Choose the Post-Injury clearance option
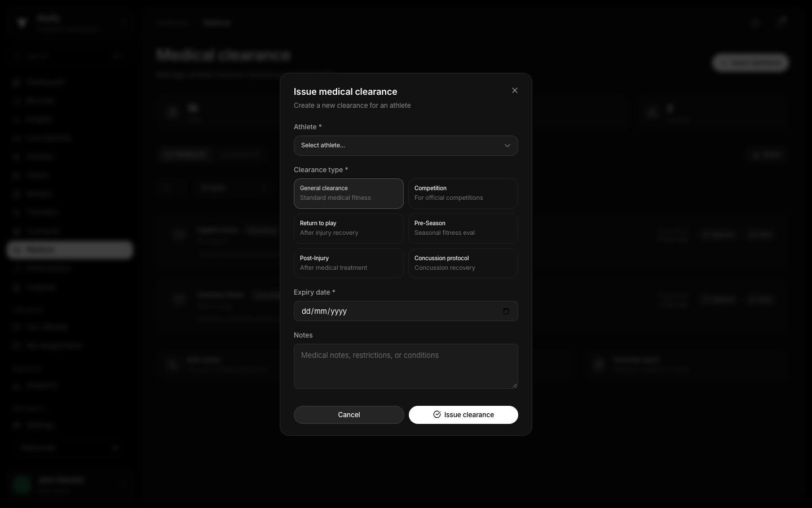Screen dimensions: 812x508 pos(348,264)
